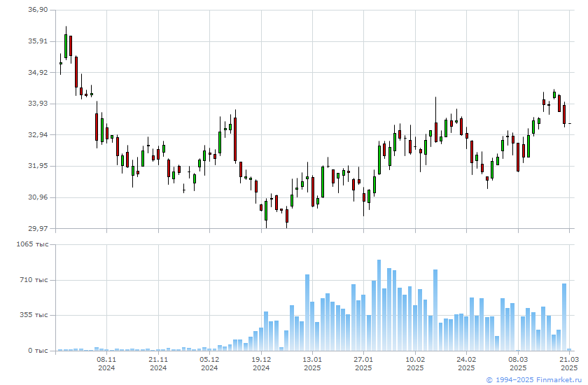Viewport: 588px width, 385px height.
Task: Click the 05.12 2024 date label
Action: pos(209,363)
